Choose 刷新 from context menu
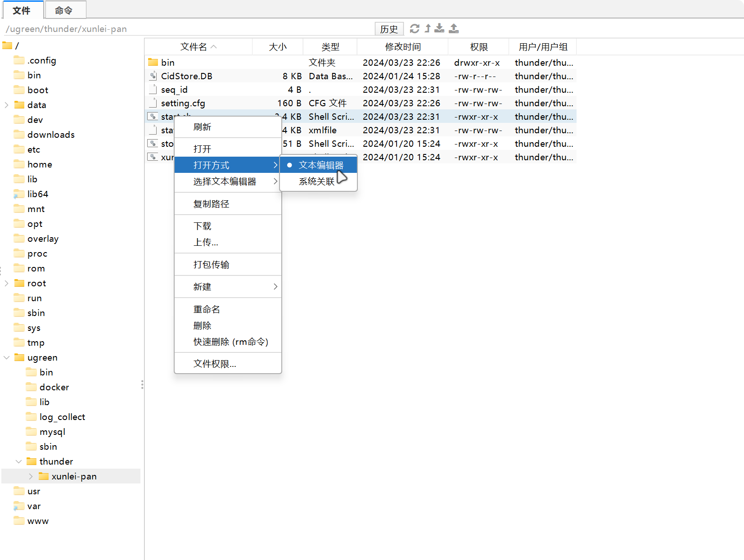Screen dimensions: 744x560 (228, 127)
